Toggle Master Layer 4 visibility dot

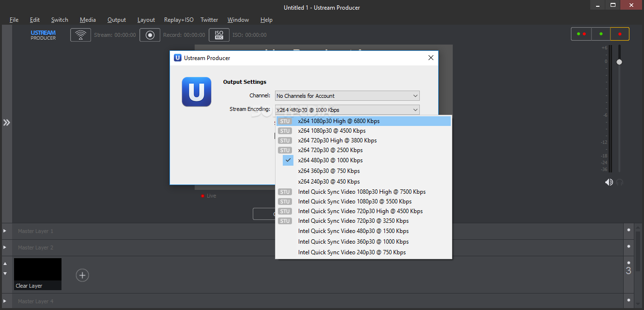click(629, 300)
